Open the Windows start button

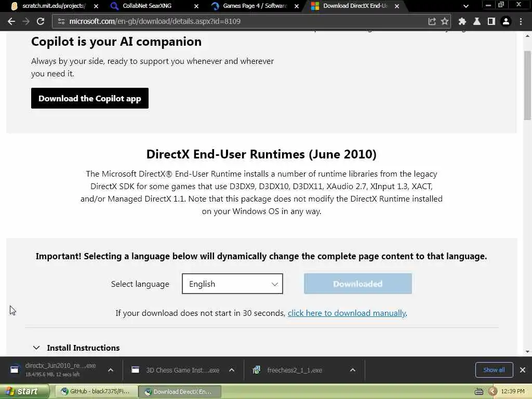tap(24, 391)
